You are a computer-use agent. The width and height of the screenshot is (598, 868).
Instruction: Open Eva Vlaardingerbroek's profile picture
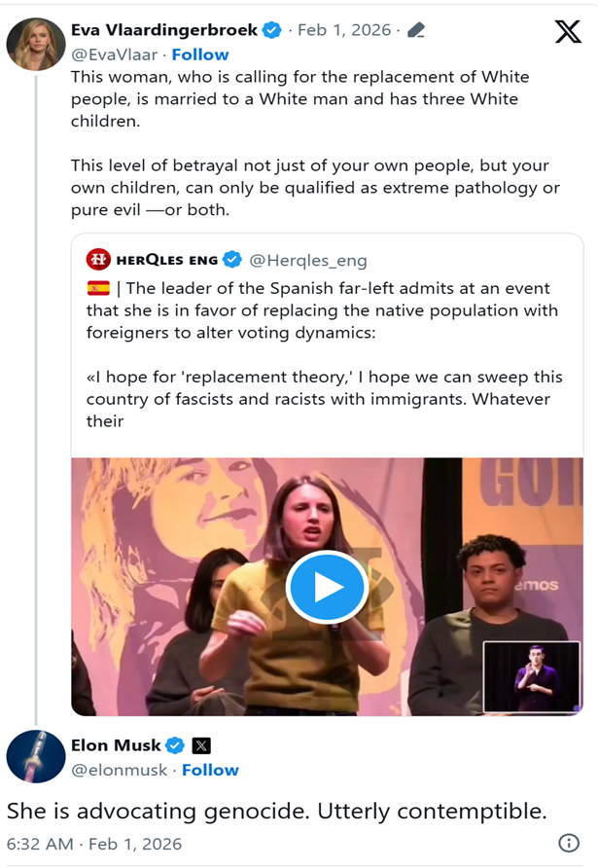(36, 43)
